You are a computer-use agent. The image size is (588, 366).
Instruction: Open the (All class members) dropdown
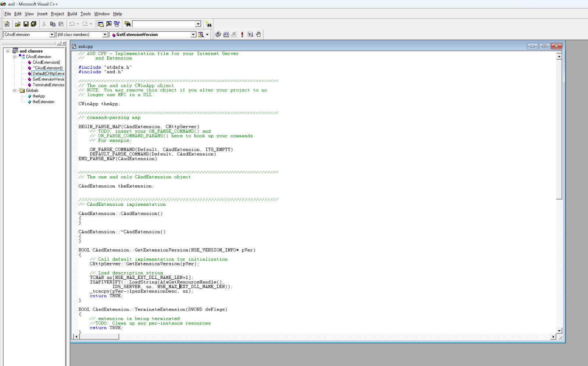coord(105,35)
